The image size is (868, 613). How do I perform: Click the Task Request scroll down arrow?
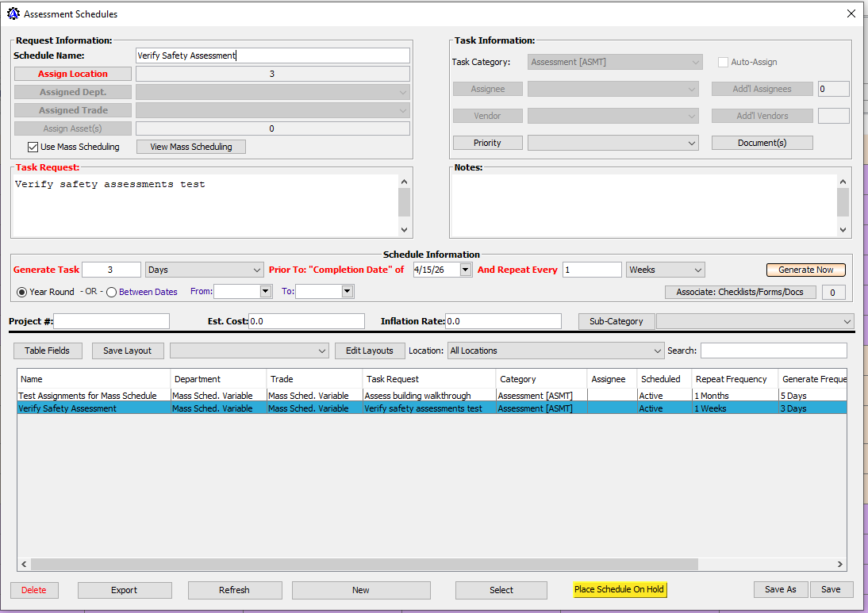pyautogui.click(x=404, y=229)
